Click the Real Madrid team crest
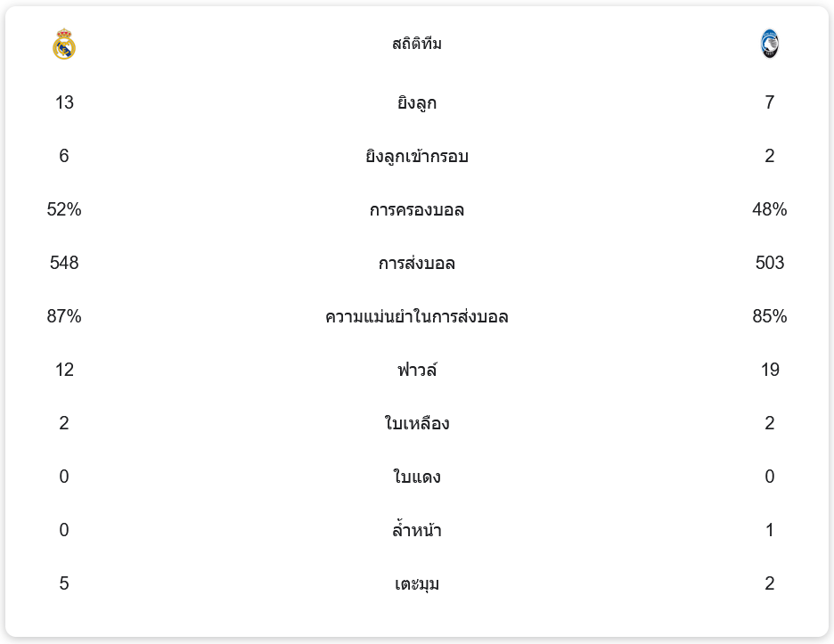Viewport: 834px width, 644px height. (x=64, y=44)
